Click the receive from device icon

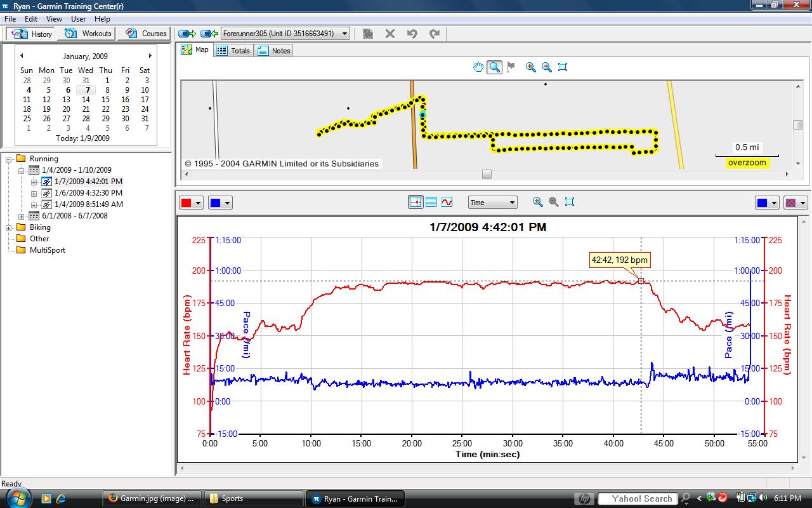click(x=209, y=34)
